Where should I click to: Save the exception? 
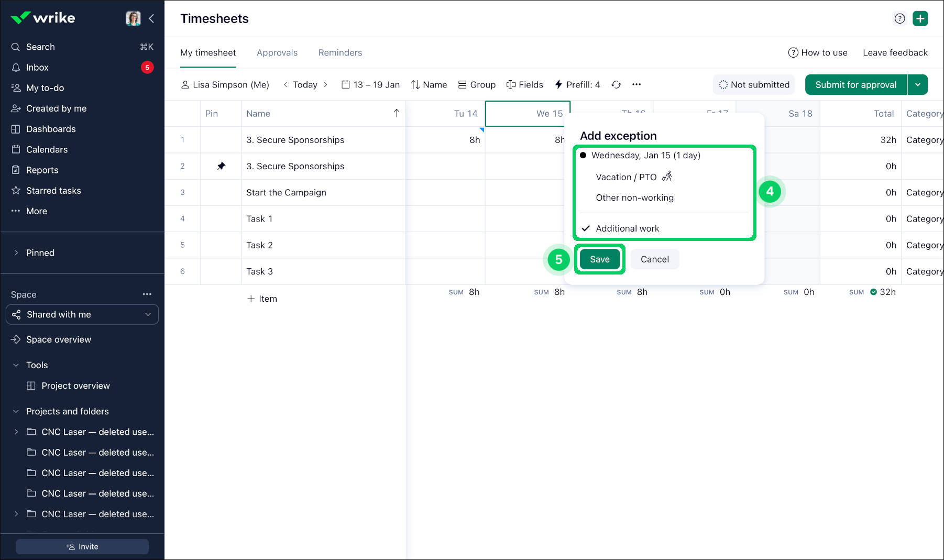tap(599, 259)
